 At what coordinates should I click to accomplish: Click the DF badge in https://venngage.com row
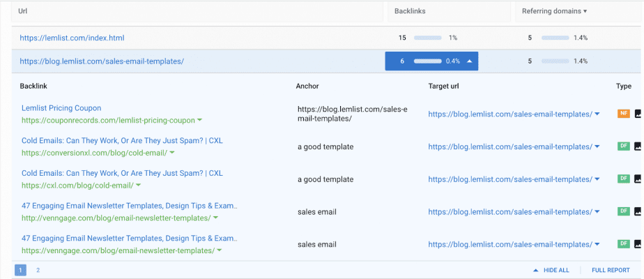[x=624, y=244]
